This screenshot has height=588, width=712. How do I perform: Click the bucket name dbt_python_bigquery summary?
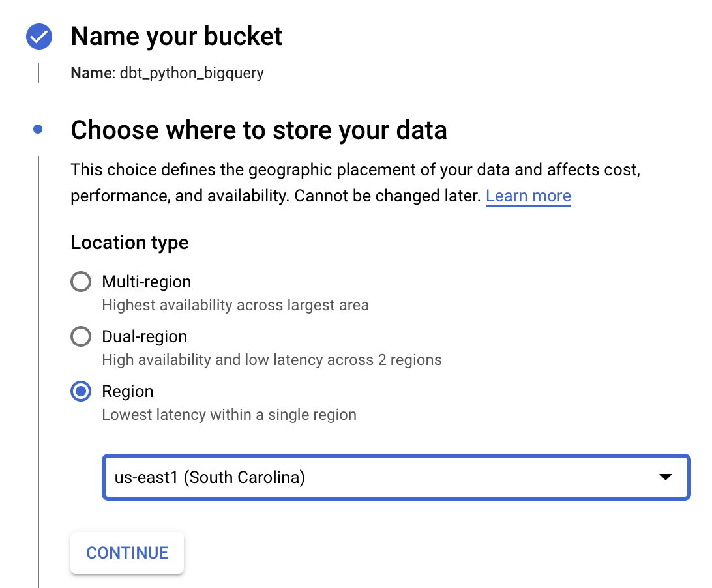coord(167,73)
